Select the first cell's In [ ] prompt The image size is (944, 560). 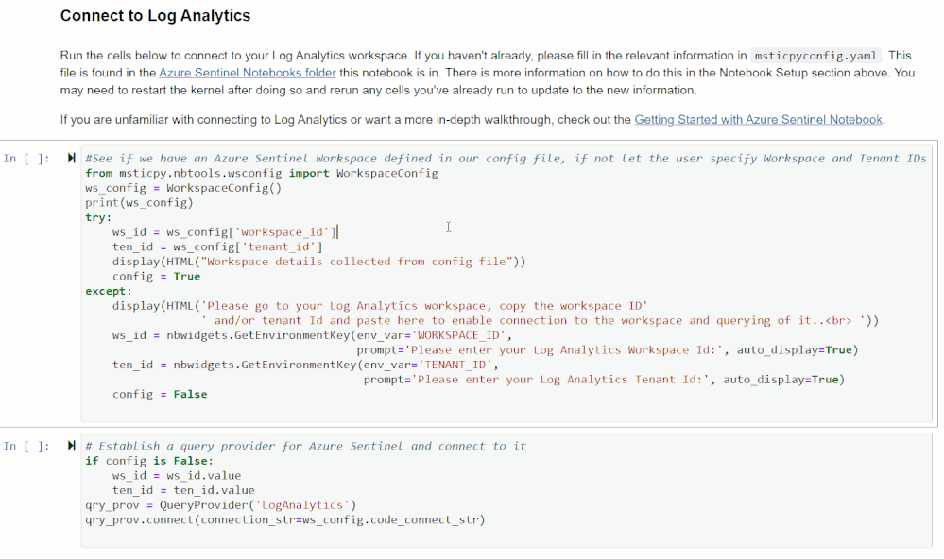[x=26, y=159]
